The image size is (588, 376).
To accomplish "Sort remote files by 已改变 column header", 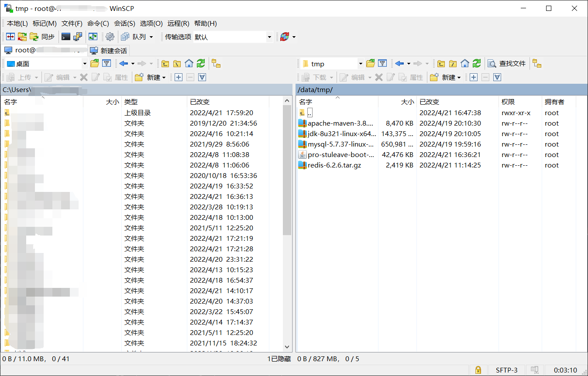I will [457, 102].
